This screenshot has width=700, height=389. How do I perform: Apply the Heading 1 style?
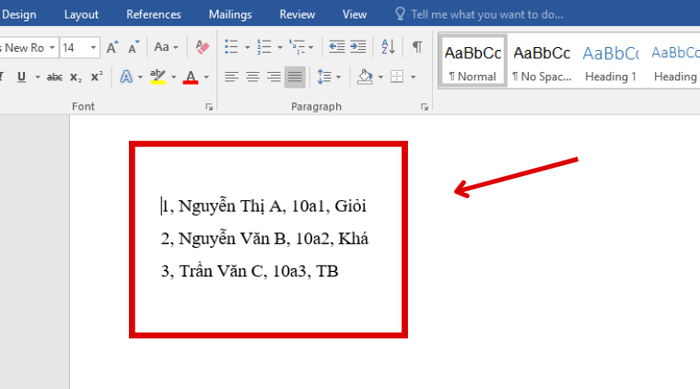[x=611, y=62]
